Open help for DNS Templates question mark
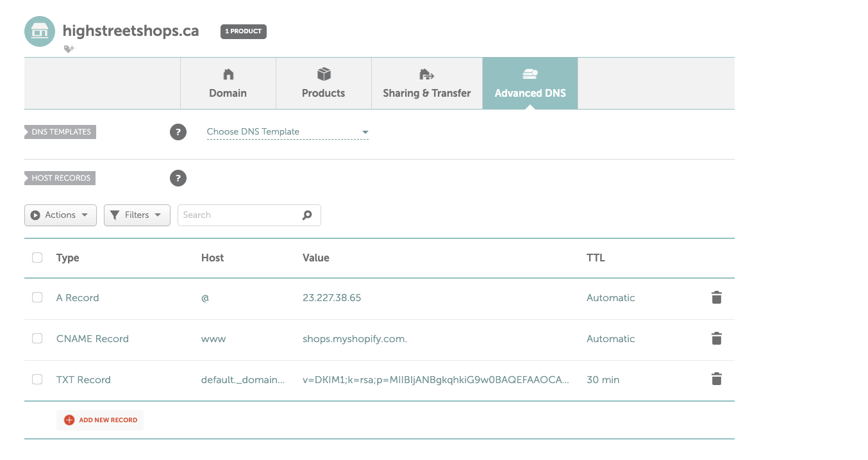 pyautogui.click(x=178, y=132)
